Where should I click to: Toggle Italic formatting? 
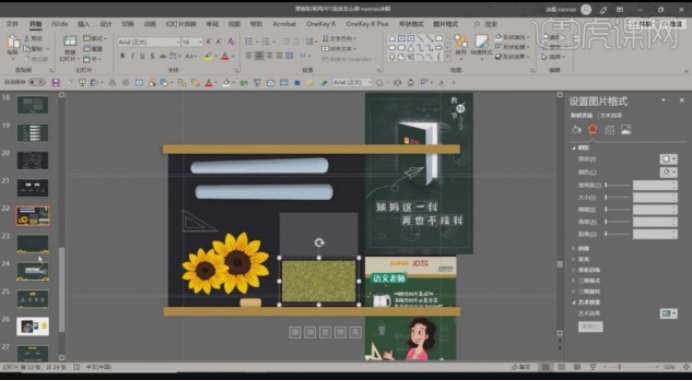132,56
